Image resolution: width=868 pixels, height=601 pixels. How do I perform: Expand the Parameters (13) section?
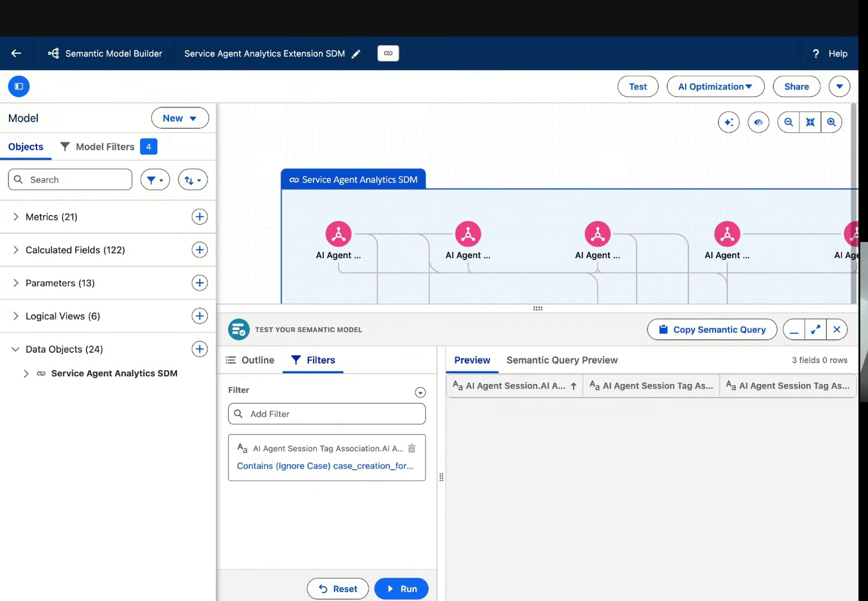pyautogui.click(x=16, y=283)
